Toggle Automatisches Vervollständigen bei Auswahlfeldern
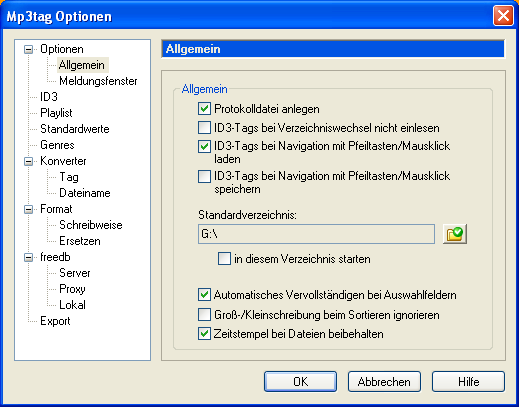The image size is (519, 407). point(204,295)
